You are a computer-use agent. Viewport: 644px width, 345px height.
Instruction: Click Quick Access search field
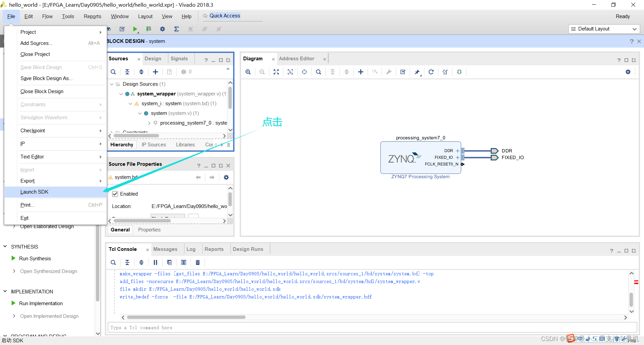(x=232, y=16)
